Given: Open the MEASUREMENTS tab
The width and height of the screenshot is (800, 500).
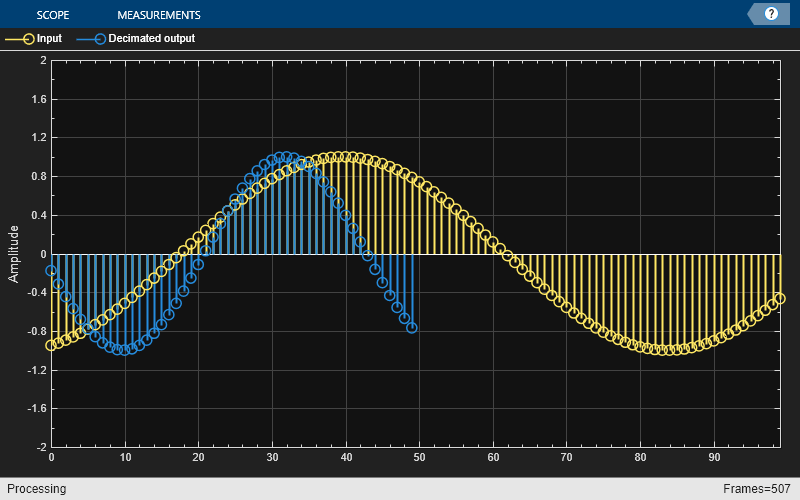Looking at the screenshot, I should [x=158, y=15].
